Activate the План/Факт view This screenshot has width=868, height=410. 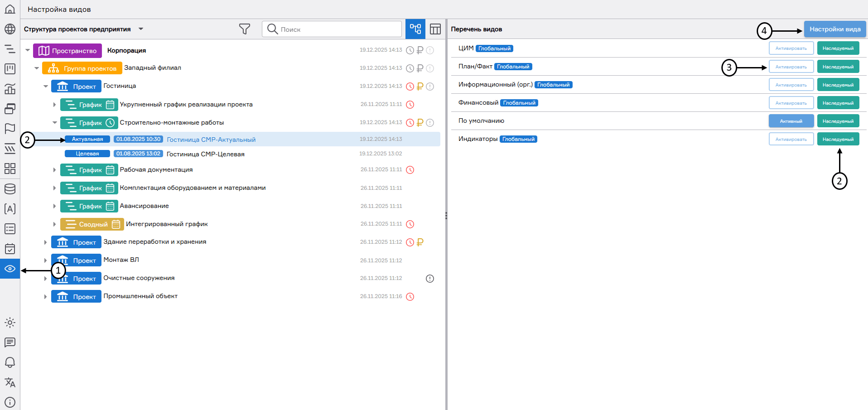(x=791, y=67)
